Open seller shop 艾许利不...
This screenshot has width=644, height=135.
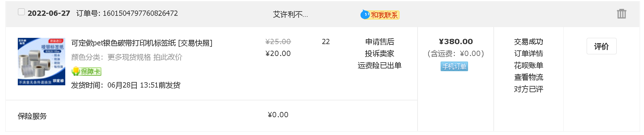coord(290,14)
